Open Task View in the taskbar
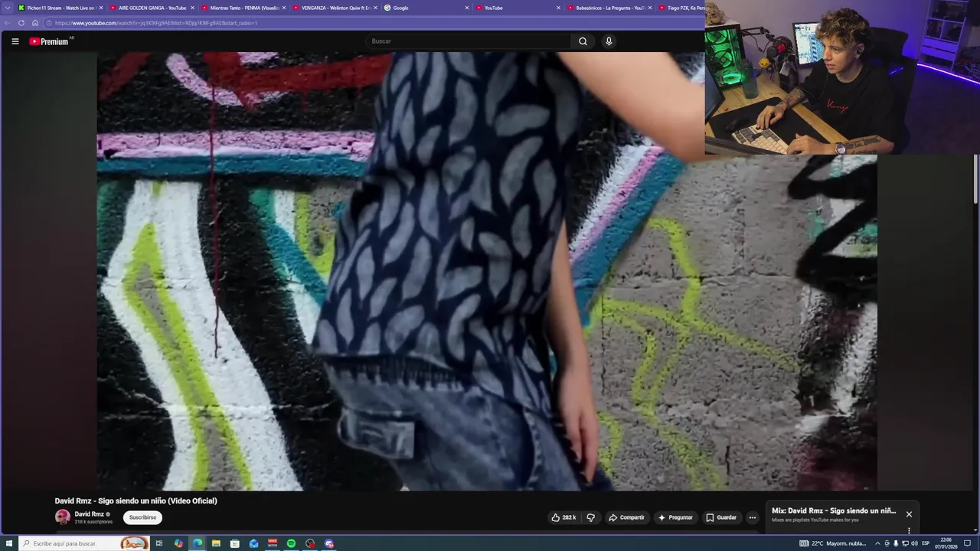The height and width of the screenshot is (551, 980). point(159,543)
